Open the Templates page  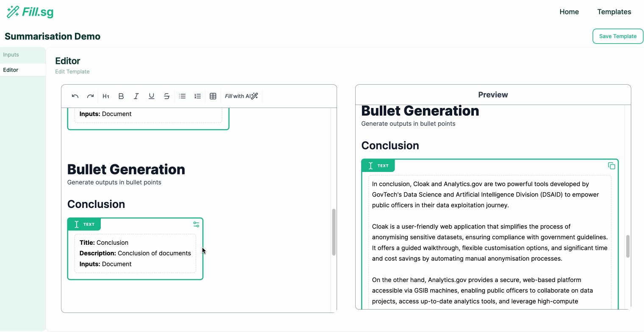point(614,12)
